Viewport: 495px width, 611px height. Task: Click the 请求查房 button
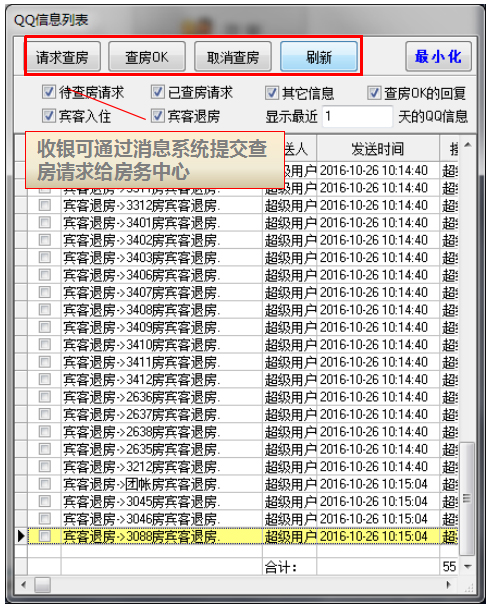tap(63, 57)
